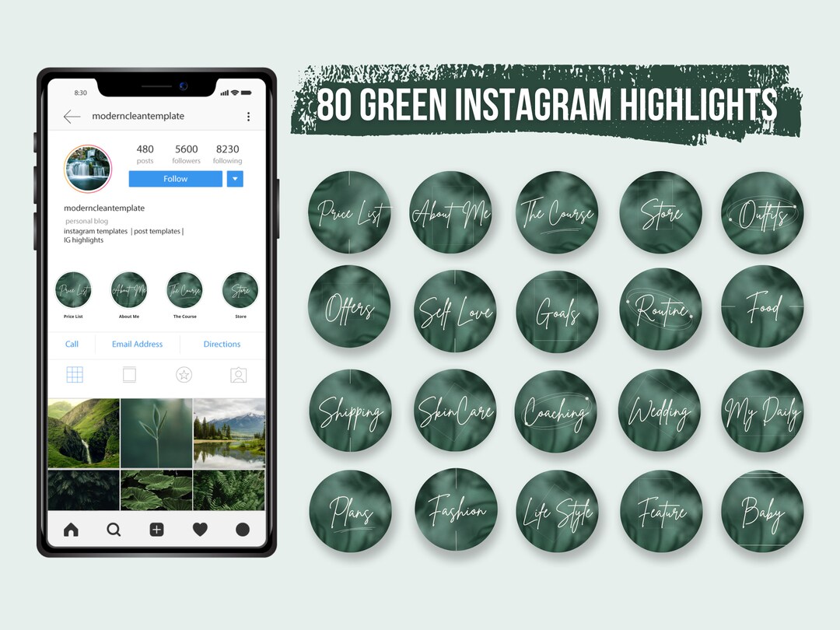Tap the back arrow beside moderncleantemplate
The width and height of the screenshot is (840, 630).
[72, 116]
